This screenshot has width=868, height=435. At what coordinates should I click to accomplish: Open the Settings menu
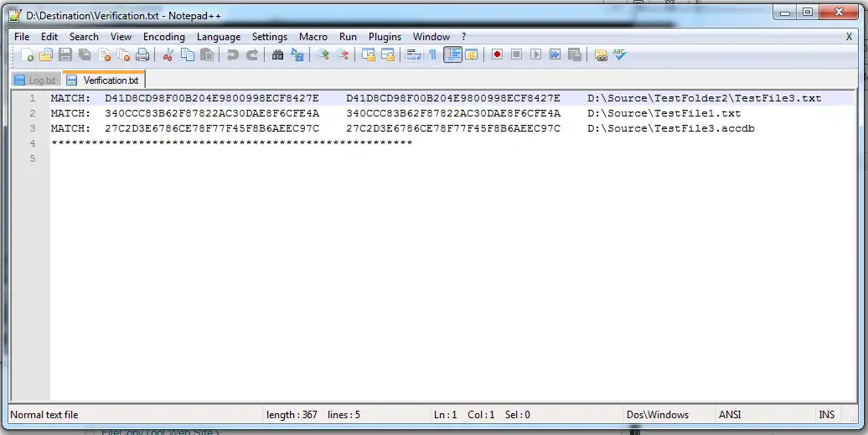(270, 37)
